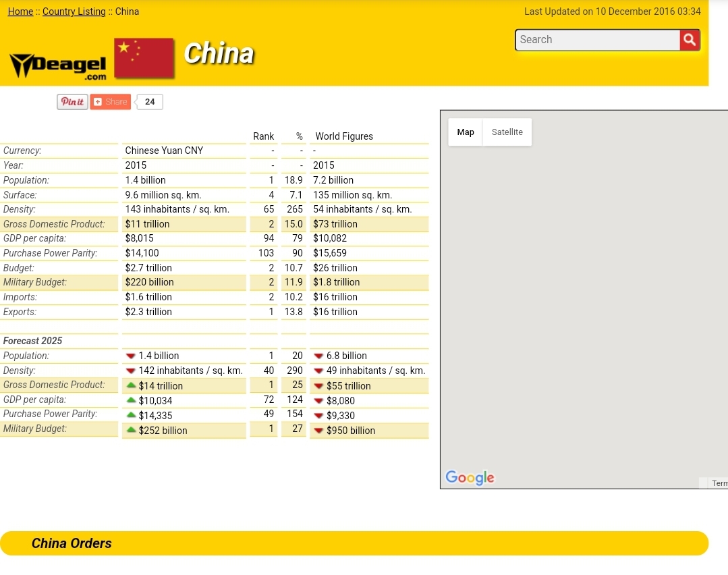The width and height of the screenshot is (728, 575).
Task: Click the China breadcrumb text
Action: coord(127,11)
